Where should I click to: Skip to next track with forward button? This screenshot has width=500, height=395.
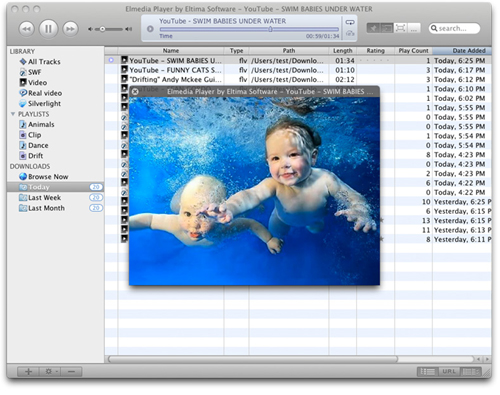tap(70, 29)
